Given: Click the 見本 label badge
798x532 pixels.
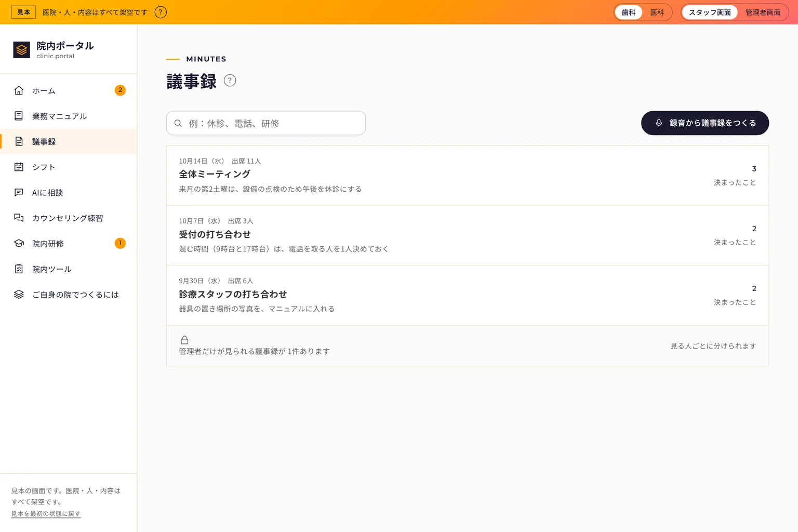Looking at the screenshot, I should click(23, 12).
